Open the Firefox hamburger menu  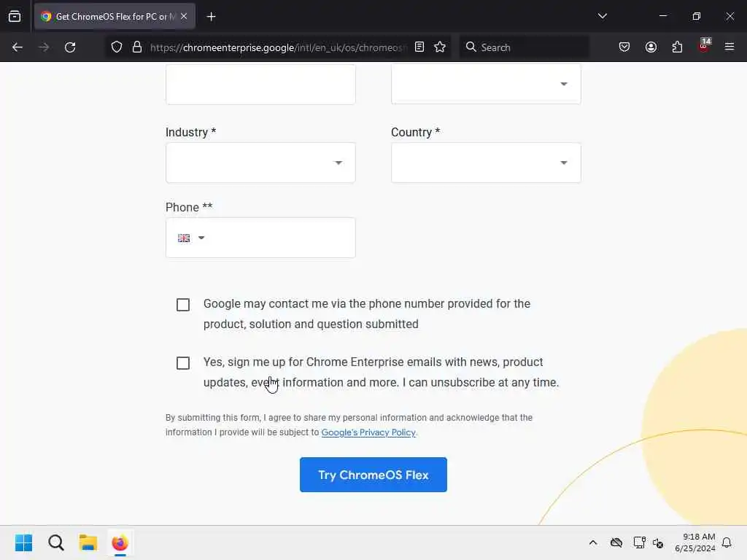[x=729, y=47]
